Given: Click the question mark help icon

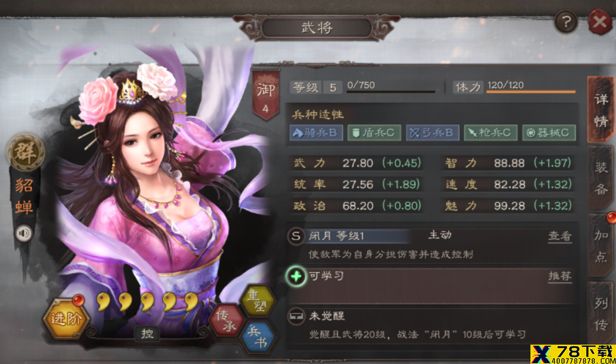Looking at the screenshot, I should pyautogui.click(x=566, y=22).
